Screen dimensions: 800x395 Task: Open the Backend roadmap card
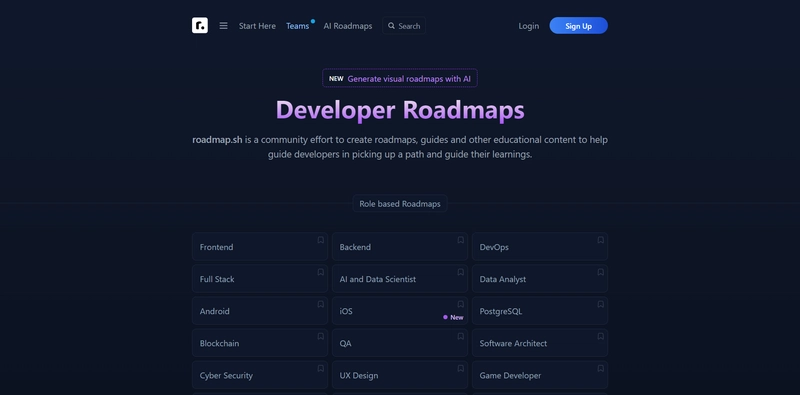400,246
